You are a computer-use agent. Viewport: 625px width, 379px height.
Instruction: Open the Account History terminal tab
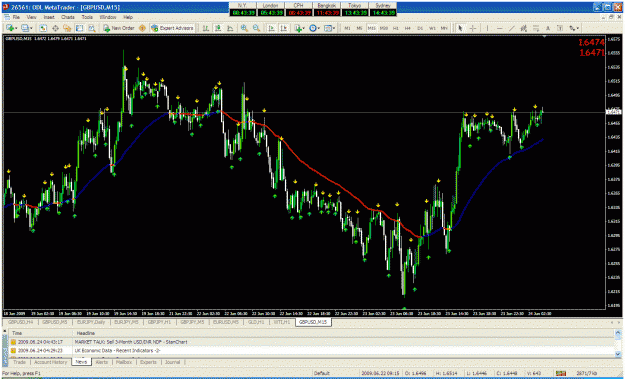[x=50, y=362]
